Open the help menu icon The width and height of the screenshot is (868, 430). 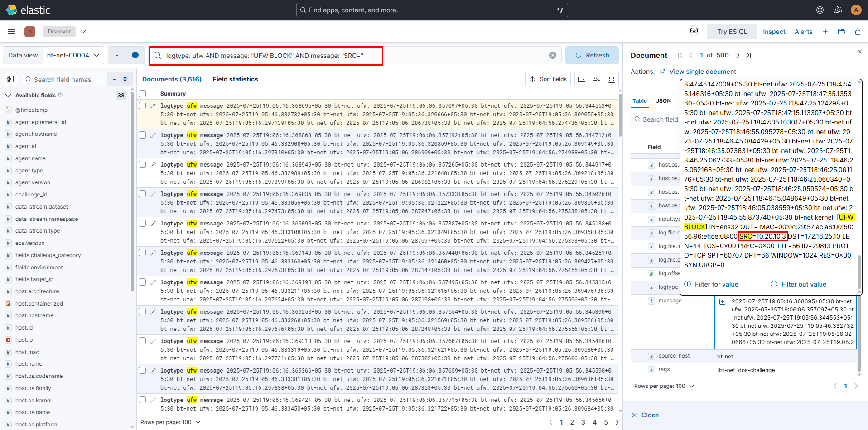pyautogui.click(x=820, y=10)
